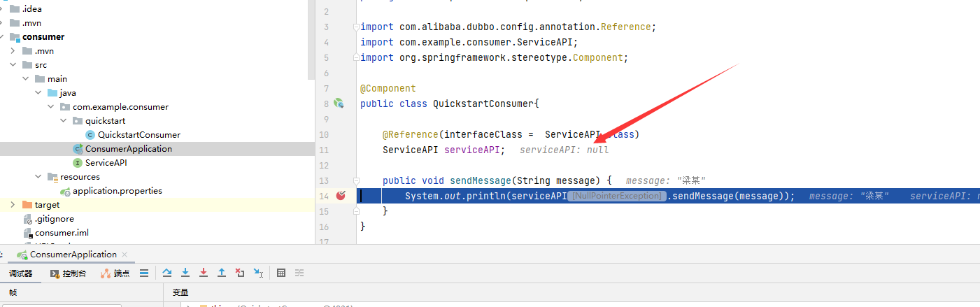Click the project tree vertical scrollbar
The width and height of the screenshot is (980, 307).
pos(311,42)
